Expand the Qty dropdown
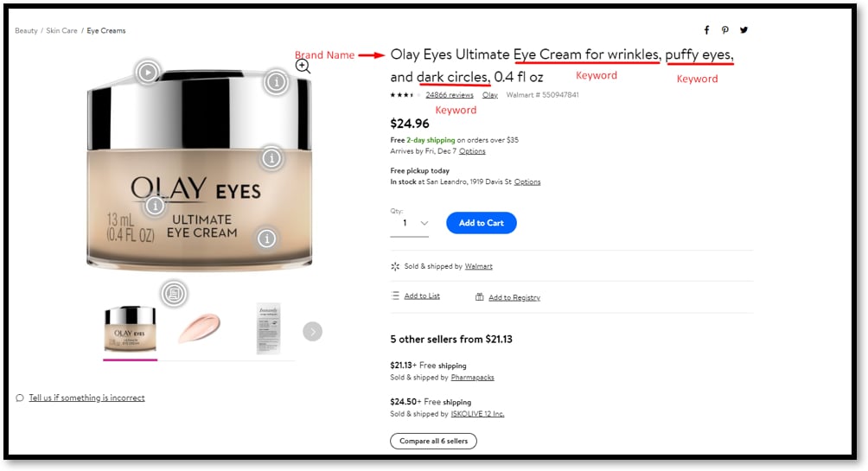This screenshot has height=471, width=868. (410, 223)
